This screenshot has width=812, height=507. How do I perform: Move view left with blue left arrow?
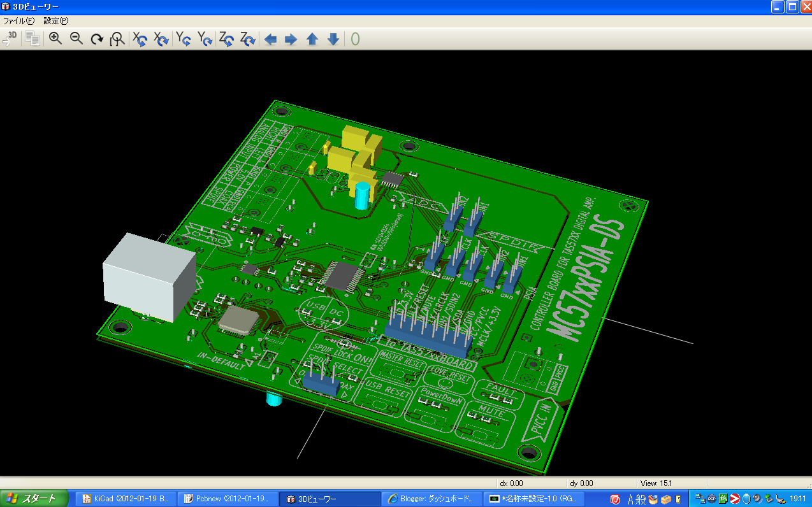pos(270,39)
